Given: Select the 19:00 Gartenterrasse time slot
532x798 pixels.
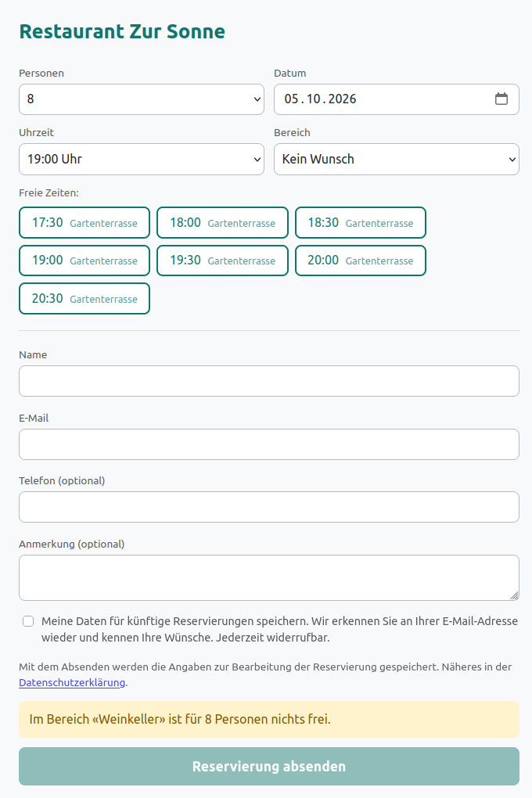Looking at the screenshot, I should pos(84,261).
